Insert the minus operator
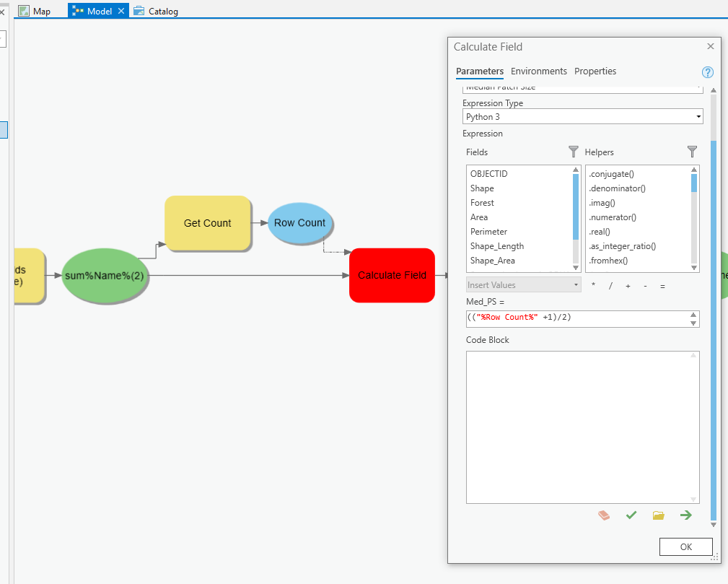 [645, 286]
